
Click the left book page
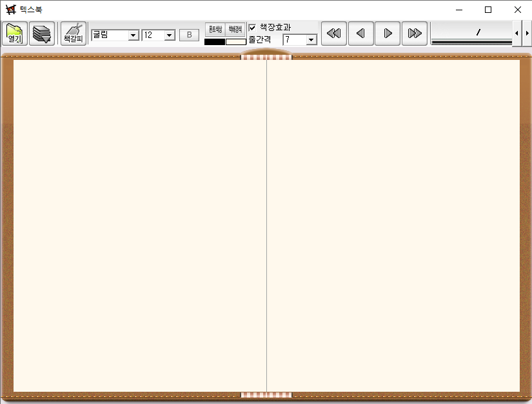pos(140,226)
